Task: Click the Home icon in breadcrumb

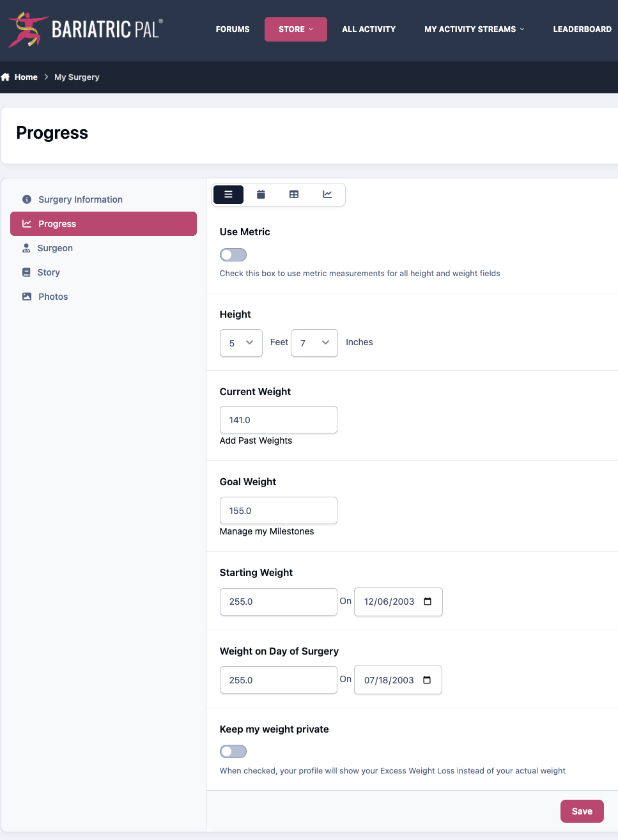Action: (5, 77)
